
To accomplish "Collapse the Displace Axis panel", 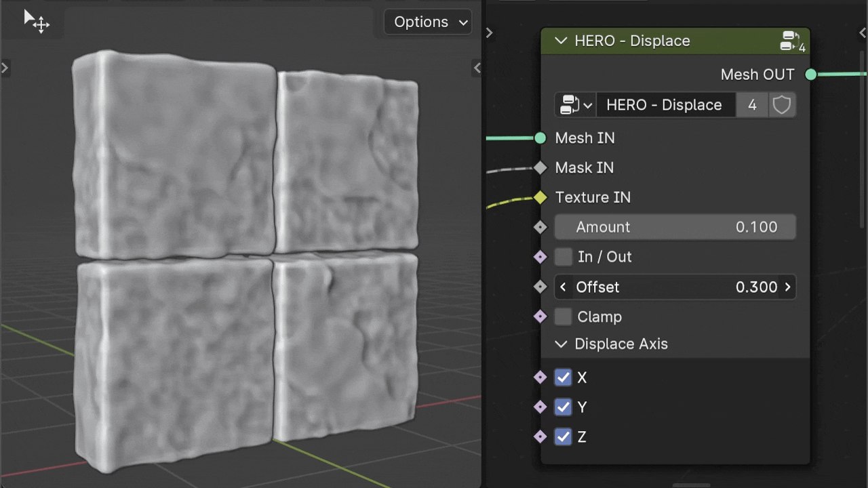I will [561, 344].
